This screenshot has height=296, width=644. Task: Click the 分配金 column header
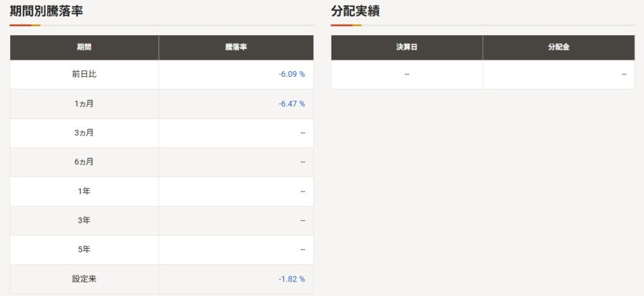558,47
